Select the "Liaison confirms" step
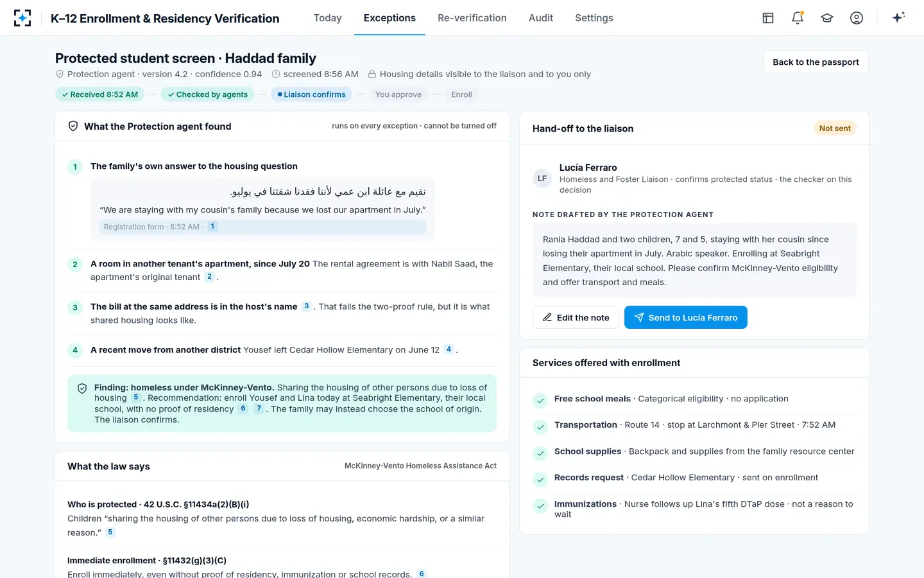The image size is (924, 578). (312, 94)
